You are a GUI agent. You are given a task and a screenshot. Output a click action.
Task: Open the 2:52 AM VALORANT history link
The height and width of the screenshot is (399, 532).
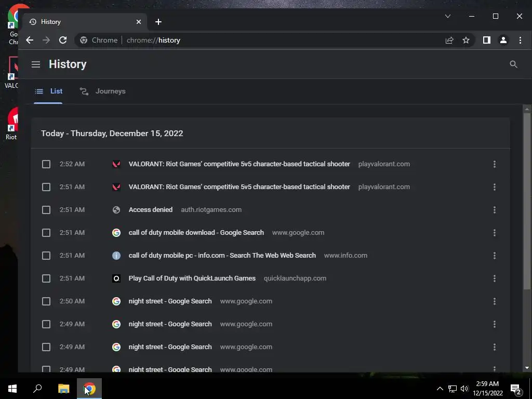point(239,164)
